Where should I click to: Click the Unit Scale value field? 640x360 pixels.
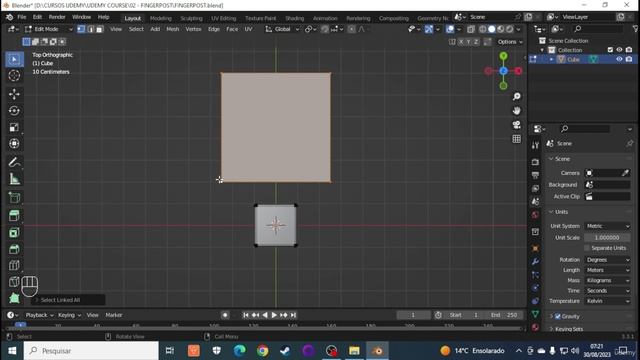tap(607, 238)
